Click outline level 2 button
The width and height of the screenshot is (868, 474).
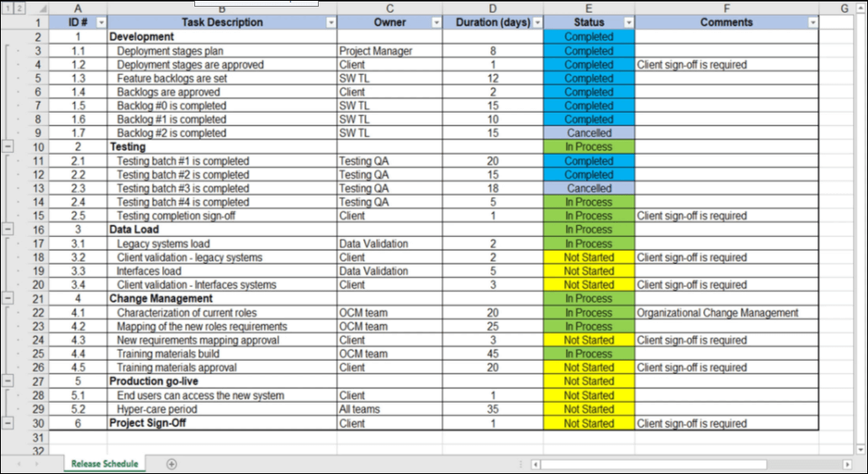17,8
